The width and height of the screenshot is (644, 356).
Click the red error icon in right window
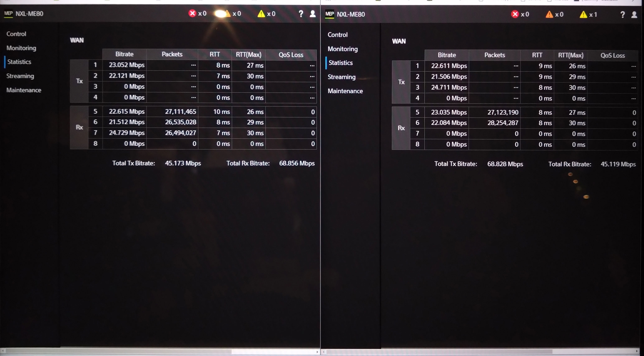515,14
